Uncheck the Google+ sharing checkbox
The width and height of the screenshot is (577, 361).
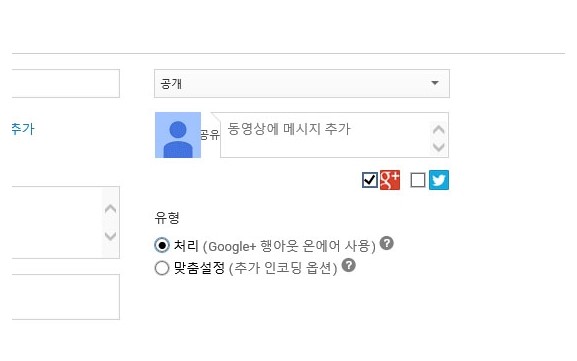(370, 180)
